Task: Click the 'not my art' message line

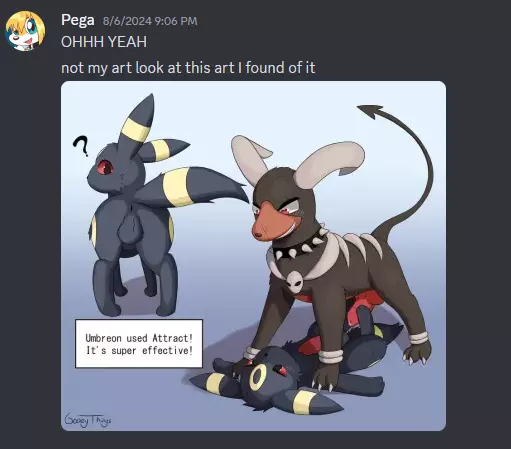Action: pyautogui.click(x=188, y=68)
